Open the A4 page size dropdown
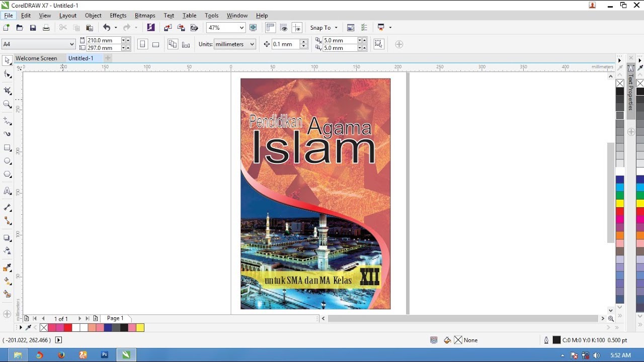The height and width of the screenshot is (362, 644). (x=71, y=44)
